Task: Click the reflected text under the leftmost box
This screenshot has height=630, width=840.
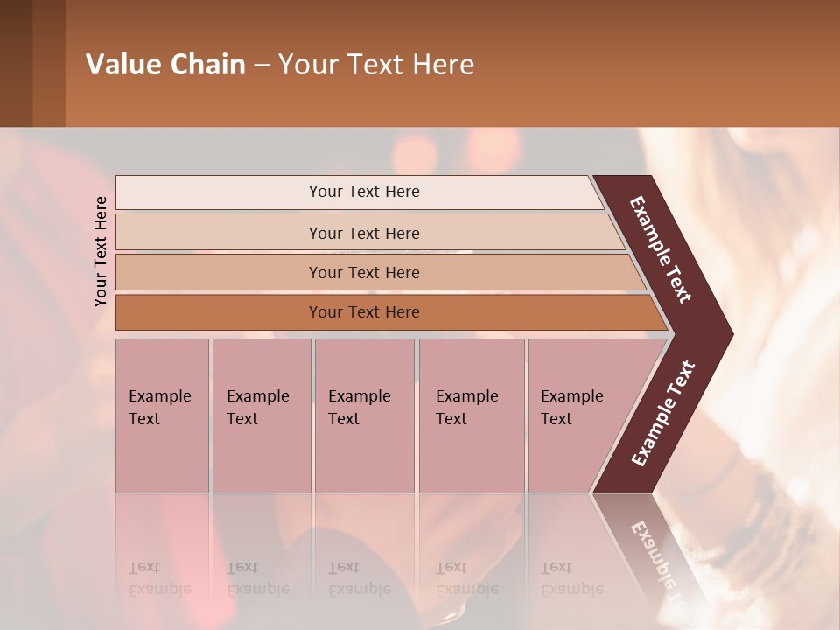Action: [x=159, y=578]
